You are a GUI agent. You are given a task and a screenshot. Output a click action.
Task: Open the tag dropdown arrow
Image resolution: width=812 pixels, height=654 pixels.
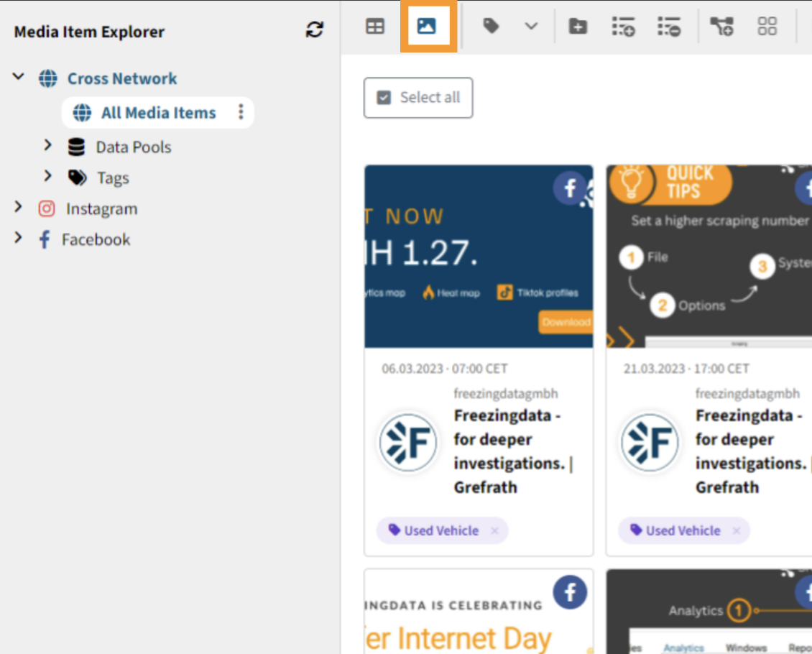tap(531, 26)
